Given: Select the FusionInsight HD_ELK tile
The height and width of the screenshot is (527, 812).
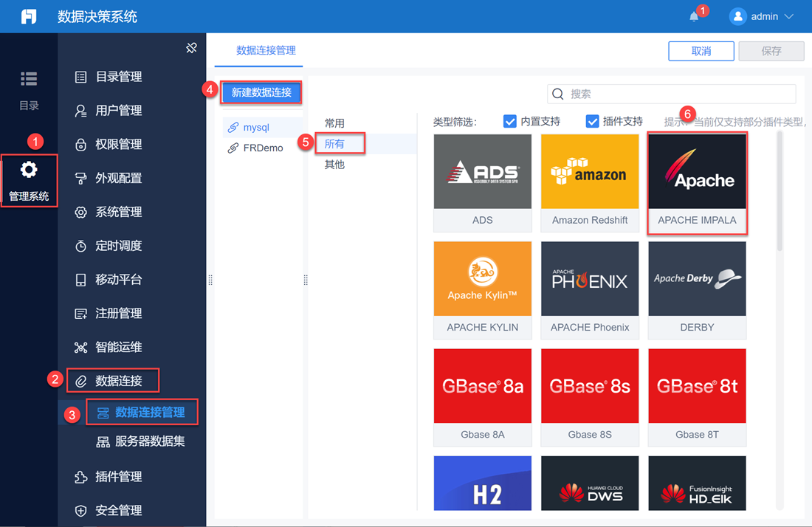Looking at the screenshot, I should pos(697,483).
